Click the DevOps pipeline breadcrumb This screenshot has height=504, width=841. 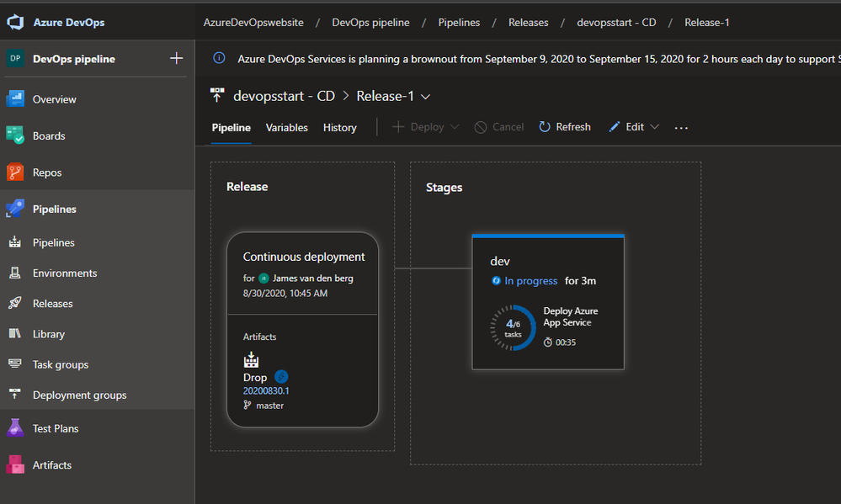tap(370, 23)
